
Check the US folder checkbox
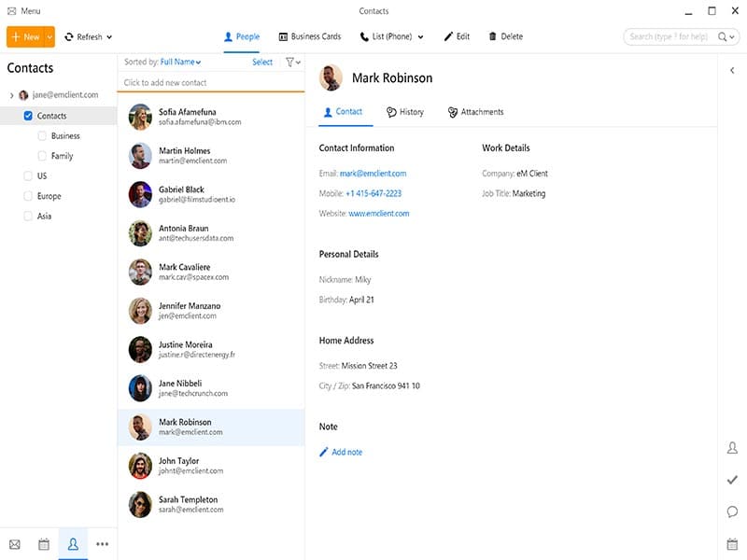point(28,175)
